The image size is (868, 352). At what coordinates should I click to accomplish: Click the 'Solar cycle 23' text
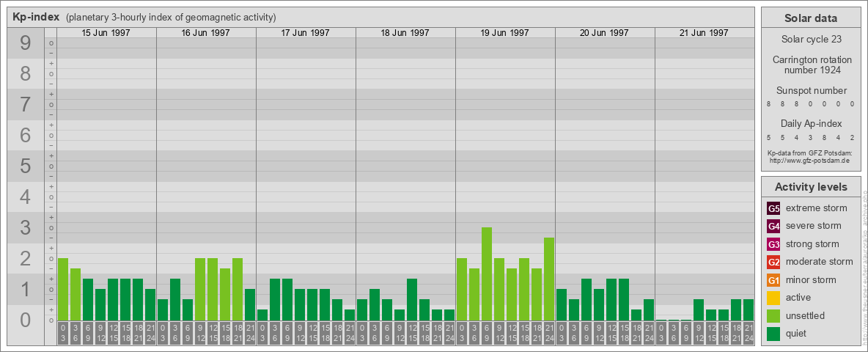click(811, 40)
